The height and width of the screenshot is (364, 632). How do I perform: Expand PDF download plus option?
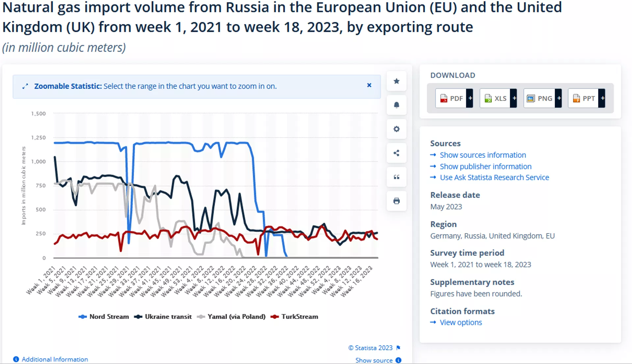[x=470, y=98]
